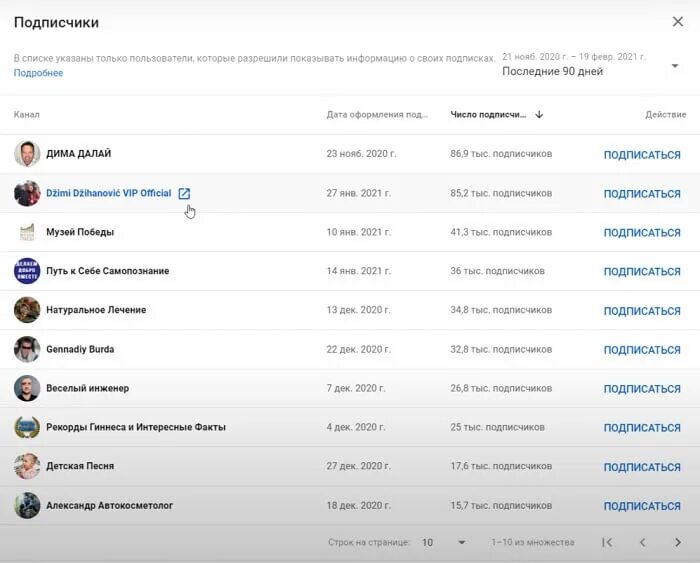700x563 pixels.
Task: Subscribe to Веселый инженер channel
Action: [x=642, y=389]
